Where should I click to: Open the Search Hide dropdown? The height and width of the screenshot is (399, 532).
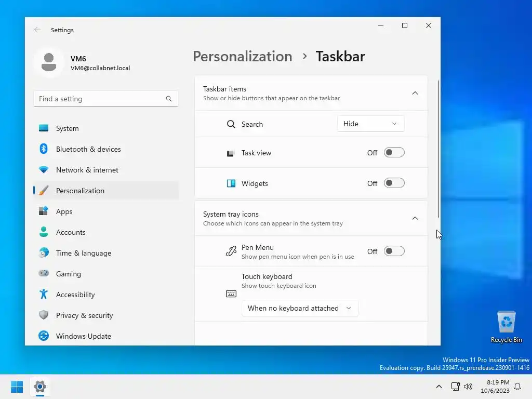[x=370, y=124]
